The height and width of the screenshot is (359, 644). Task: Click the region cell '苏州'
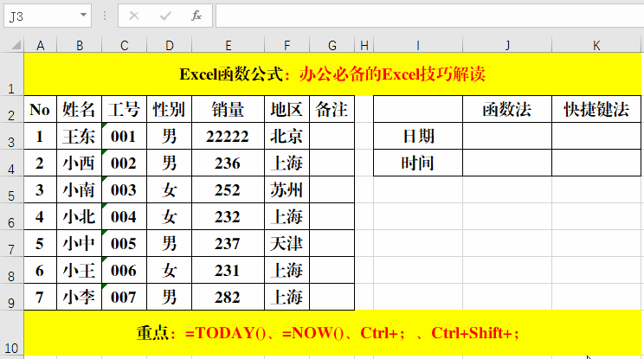click(287, 190)
